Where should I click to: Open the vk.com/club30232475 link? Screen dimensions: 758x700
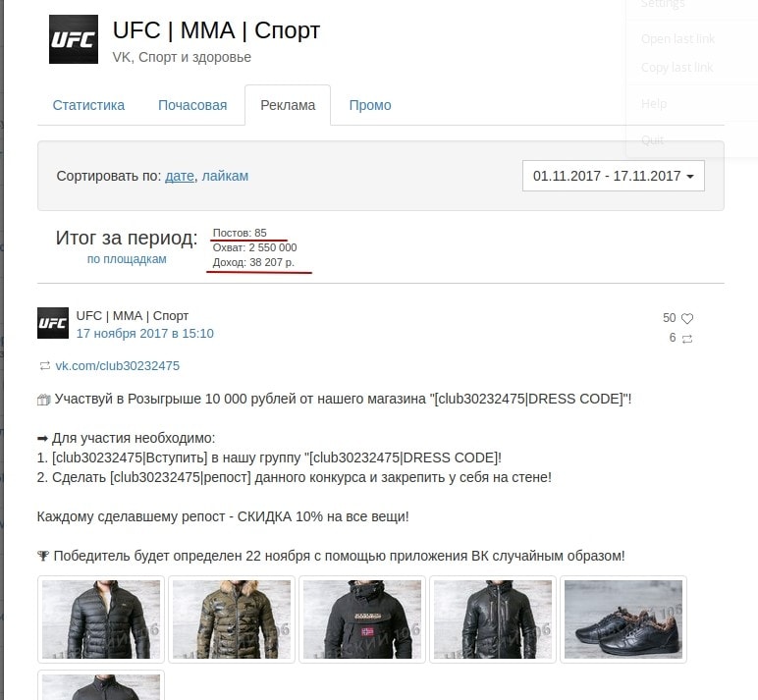pyautogui.click(x=118, y=366)
